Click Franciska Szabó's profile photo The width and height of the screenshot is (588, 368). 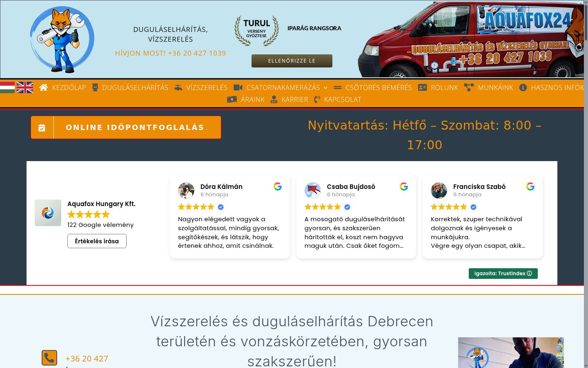pos(439,191)
